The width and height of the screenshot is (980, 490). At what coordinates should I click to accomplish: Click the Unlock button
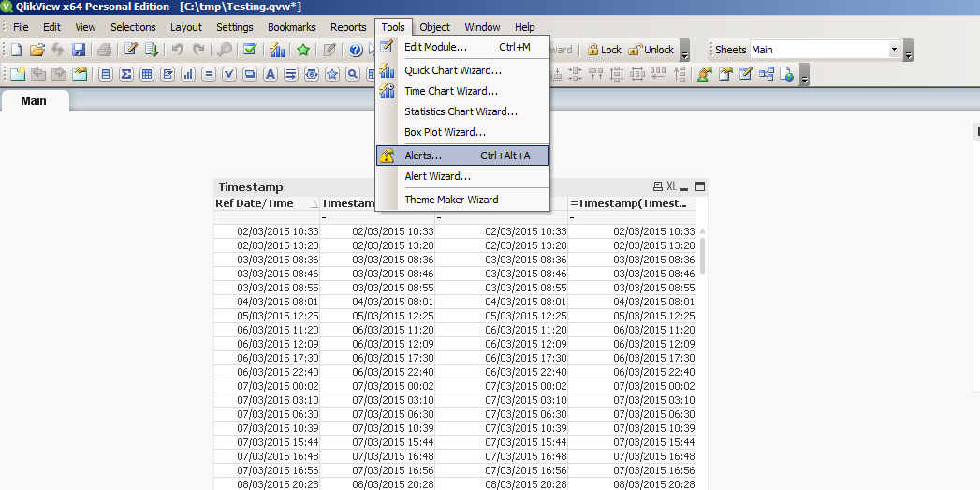point(651,50)
